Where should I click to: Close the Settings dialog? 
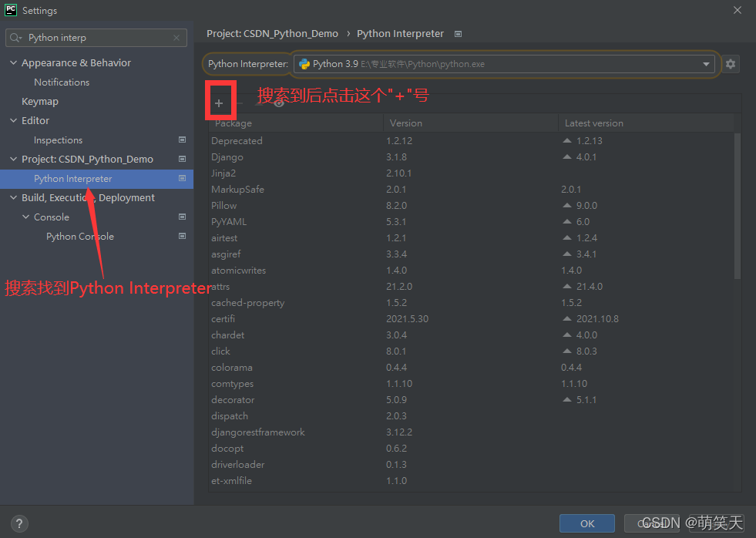coord(738,10)
